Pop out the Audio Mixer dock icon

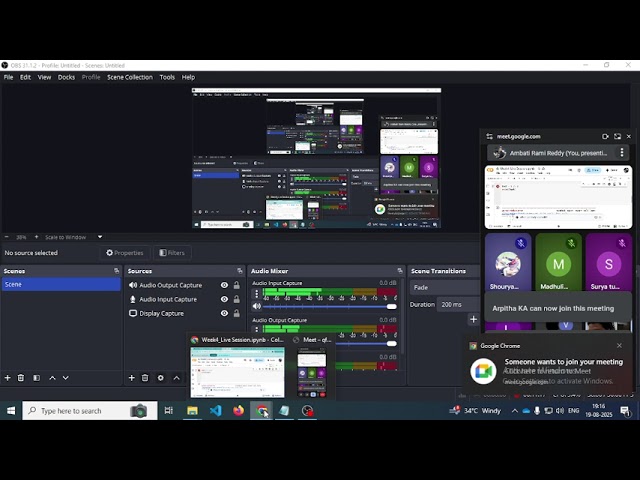[x=400, y=271]
